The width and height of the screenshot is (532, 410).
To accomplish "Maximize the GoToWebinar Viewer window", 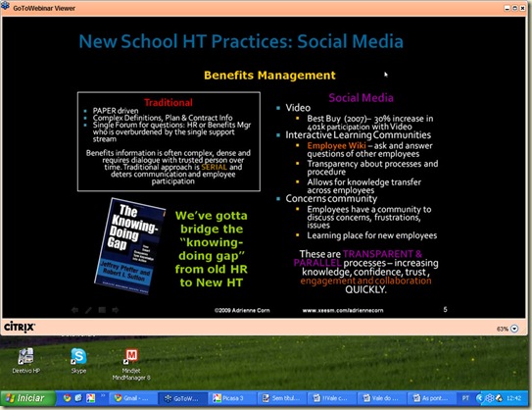I will point(514,8).
